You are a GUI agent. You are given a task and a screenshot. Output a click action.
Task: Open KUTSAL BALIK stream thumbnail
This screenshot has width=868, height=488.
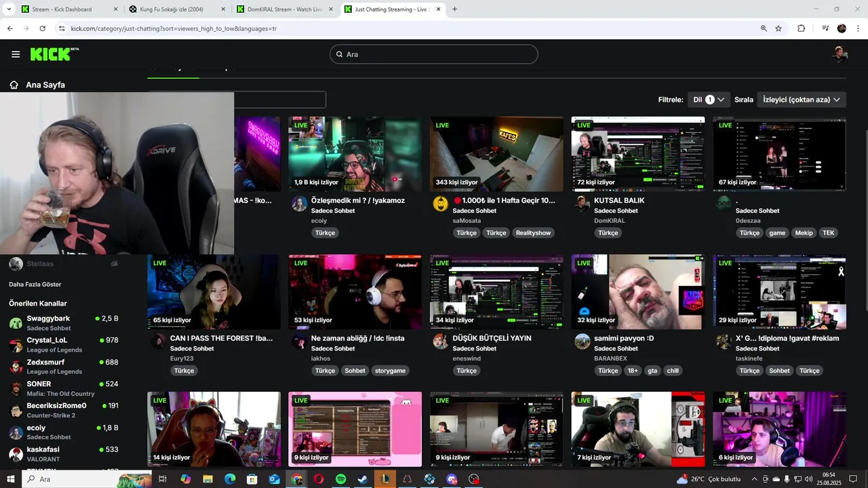(x=638, y=154)
